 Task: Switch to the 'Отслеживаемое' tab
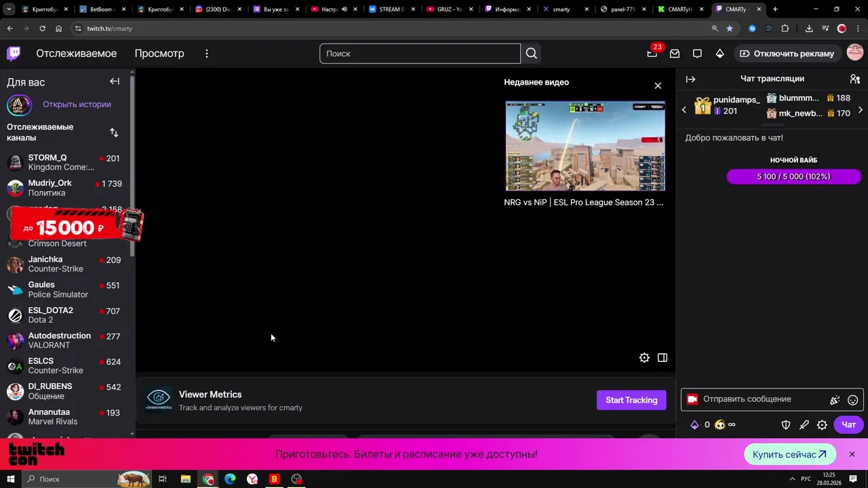77,54
